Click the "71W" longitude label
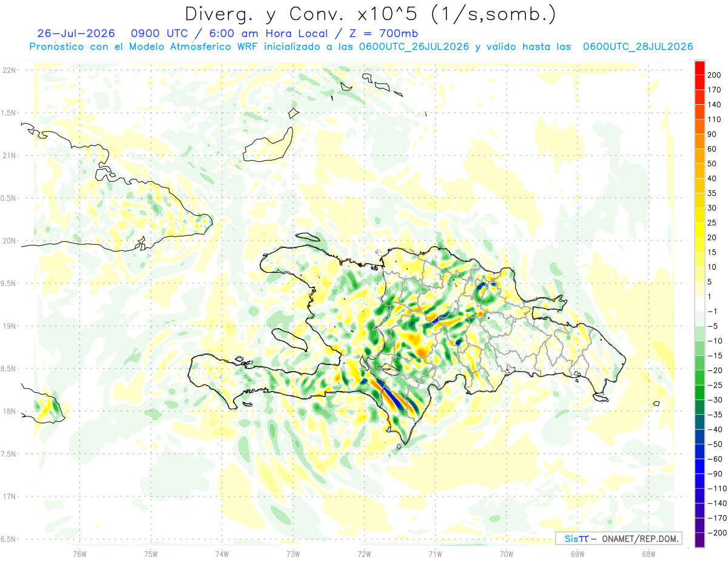The height and width of the screenshot is (562, 728). [x=435, y=554]
